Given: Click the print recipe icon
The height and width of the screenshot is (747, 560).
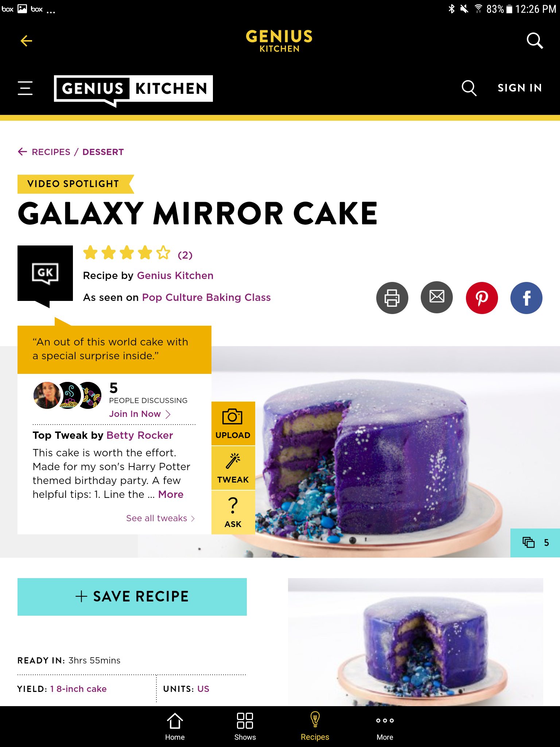Looking at the screenshot, I should (x=392, y=298).
